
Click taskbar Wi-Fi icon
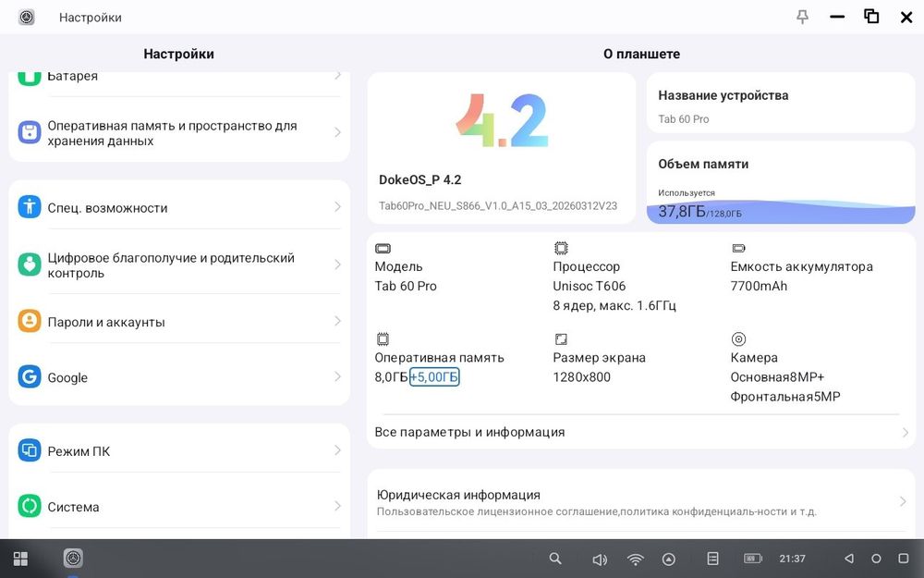[x=636, y=560]
